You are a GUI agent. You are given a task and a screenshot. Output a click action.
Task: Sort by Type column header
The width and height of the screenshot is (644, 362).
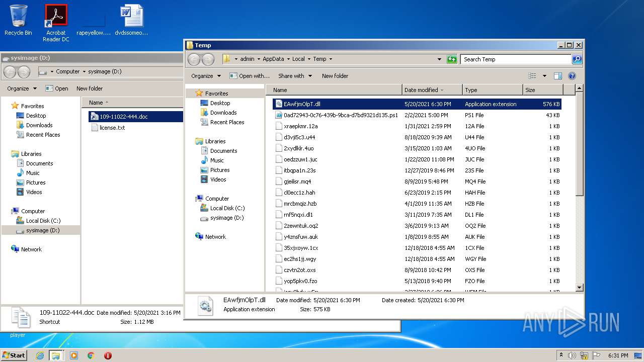tap(493, 90)
